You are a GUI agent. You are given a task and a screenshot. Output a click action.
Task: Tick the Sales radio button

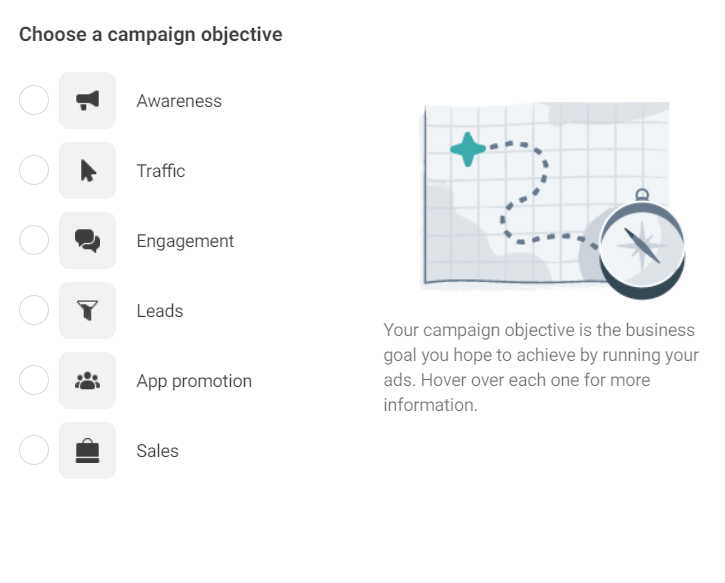pyautogui.click(x=34, y=451)
